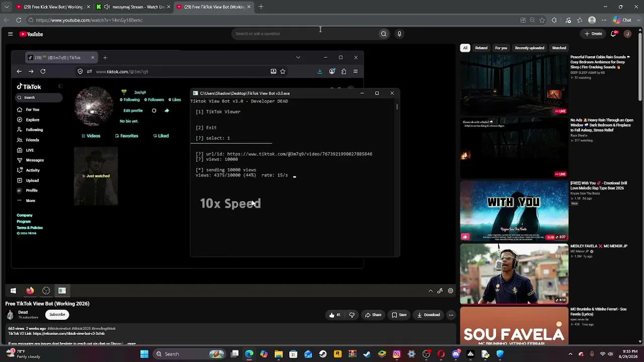Open the YouTube account avatar menu

[627, 34]
